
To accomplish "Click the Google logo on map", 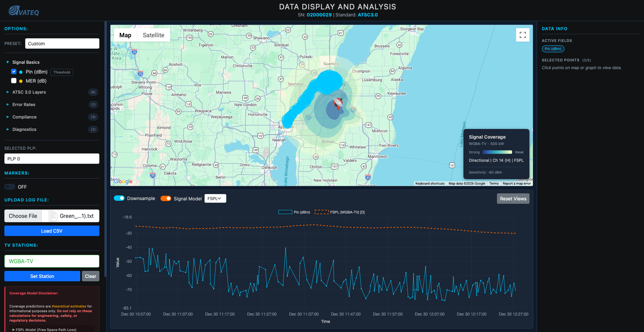I will click(124, 181).
